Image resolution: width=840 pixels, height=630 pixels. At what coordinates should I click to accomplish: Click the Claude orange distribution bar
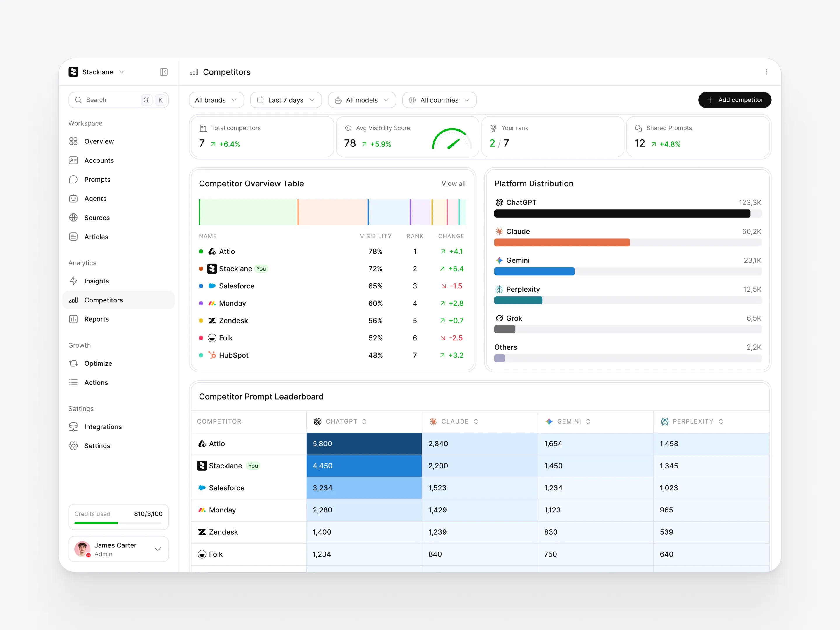pyautogui.click(x=562, y=243)
